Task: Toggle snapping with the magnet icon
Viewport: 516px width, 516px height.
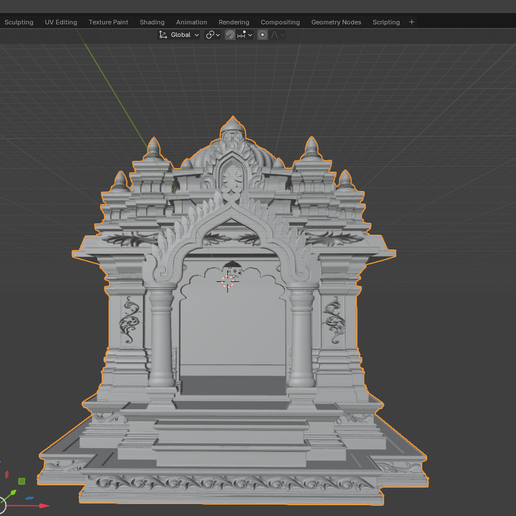Action: point(230,35)
